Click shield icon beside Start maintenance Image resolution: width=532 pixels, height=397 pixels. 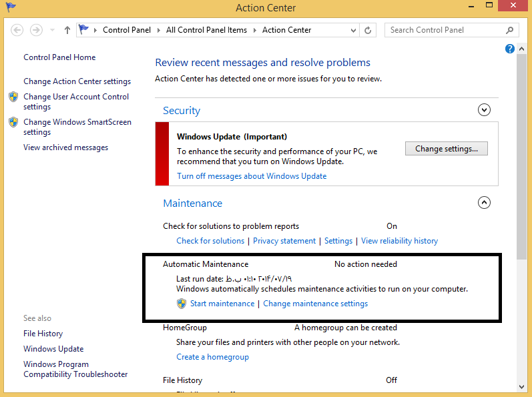point(182,304)
